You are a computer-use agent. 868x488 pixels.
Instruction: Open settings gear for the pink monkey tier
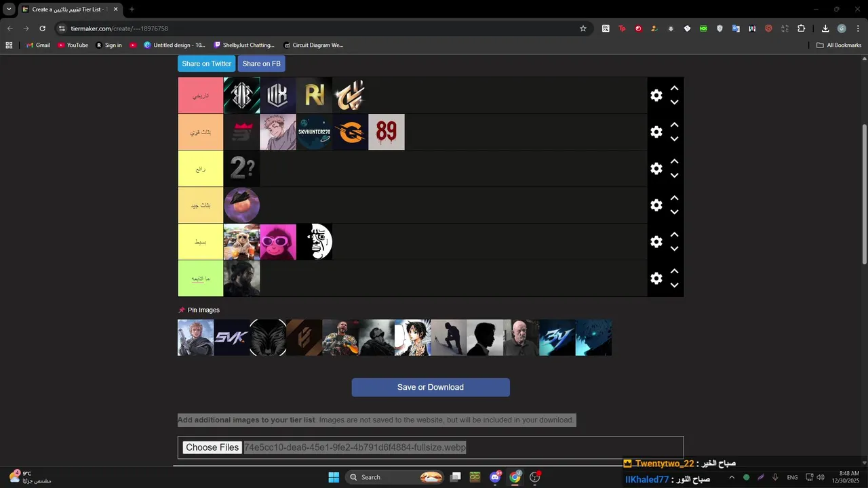(x=656, y=242)
